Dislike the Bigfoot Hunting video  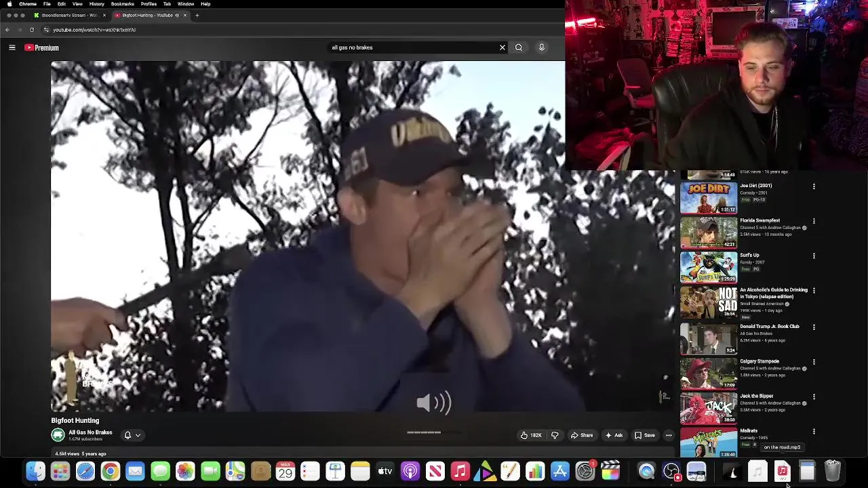coord(555,435)
